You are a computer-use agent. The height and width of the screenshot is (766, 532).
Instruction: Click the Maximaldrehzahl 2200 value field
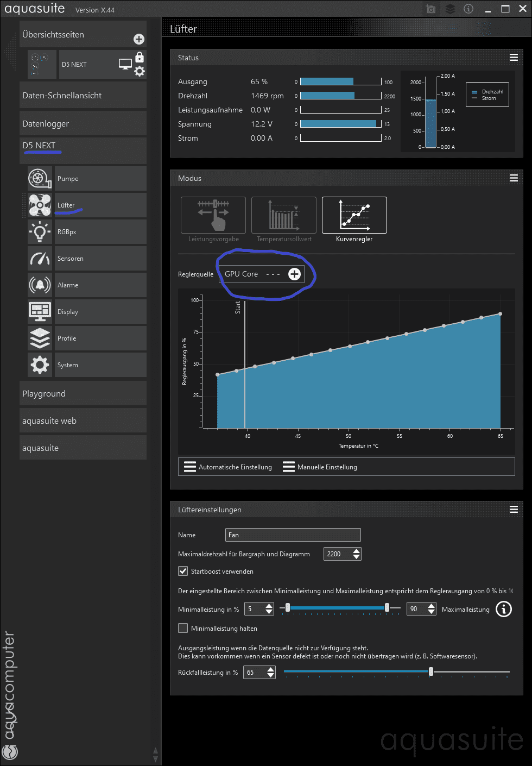click(338, 554)
